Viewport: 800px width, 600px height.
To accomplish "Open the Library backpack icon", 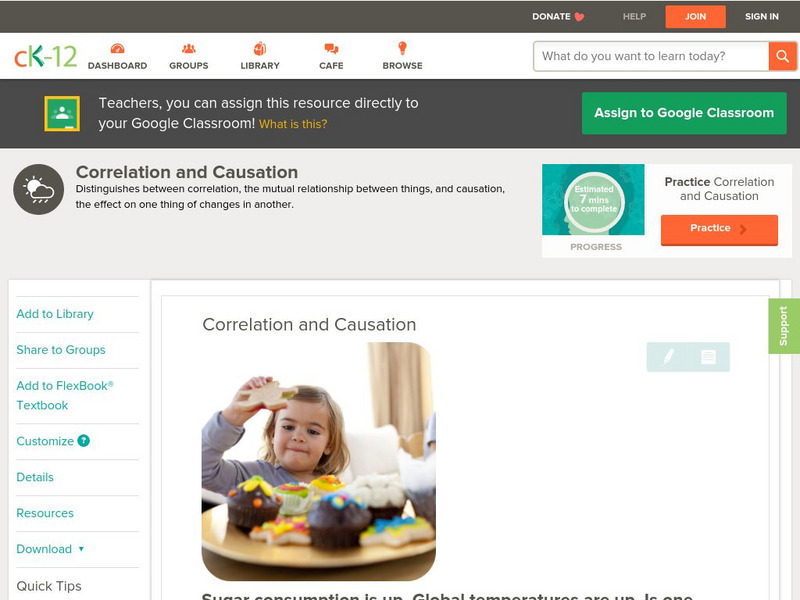I will tap(260, 48).
